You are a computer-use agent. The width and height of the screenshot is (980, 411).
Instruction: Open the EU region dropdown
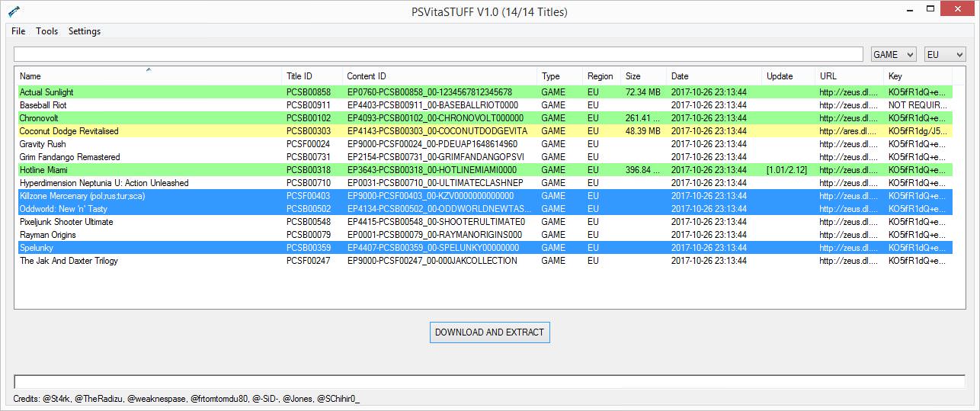pos(945,54)
